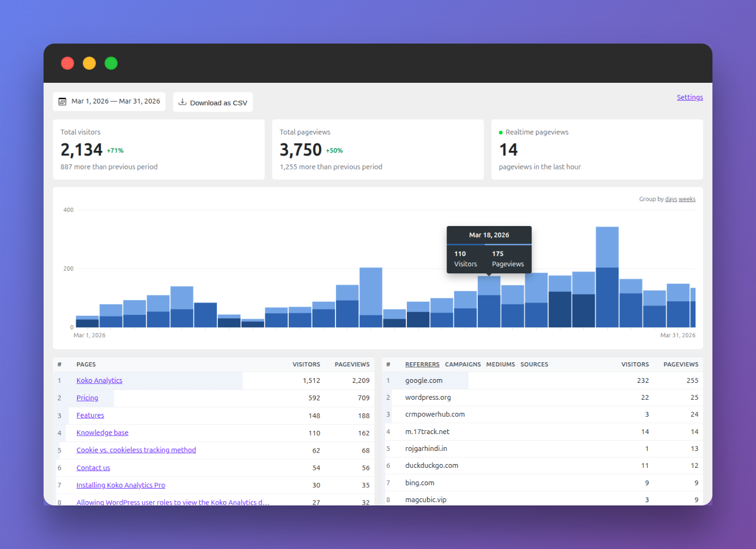
Task: Click PAGEVIEWS header in the pages table
Action: point(352,364)
